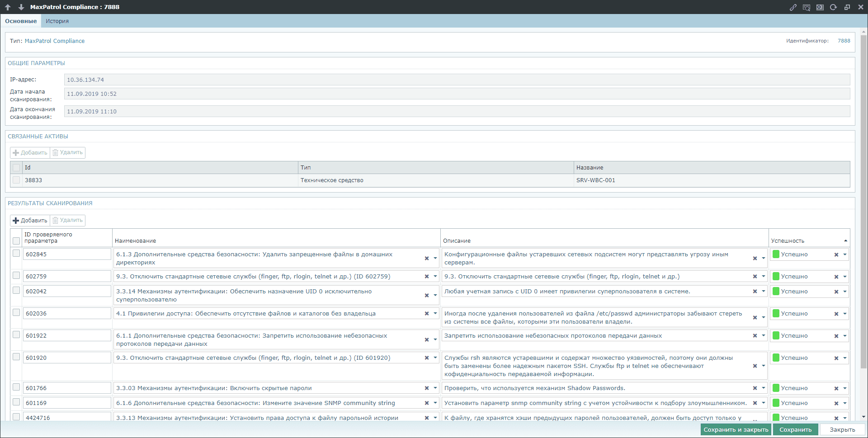Viewport: 868px width, 438px height.
Task: Clear the name value in row 602759
Action: pyautogui.click(x=427, y=277)
